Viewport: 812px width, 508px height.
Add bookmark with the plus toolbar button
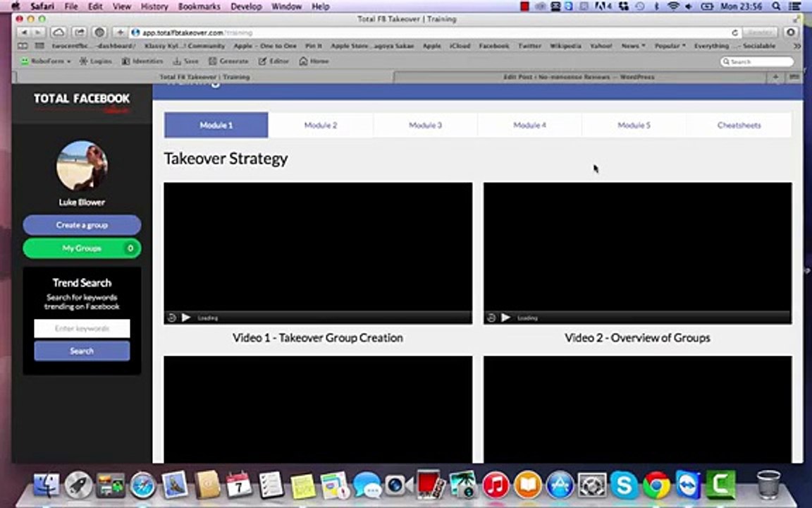click(x=120, y=32)
